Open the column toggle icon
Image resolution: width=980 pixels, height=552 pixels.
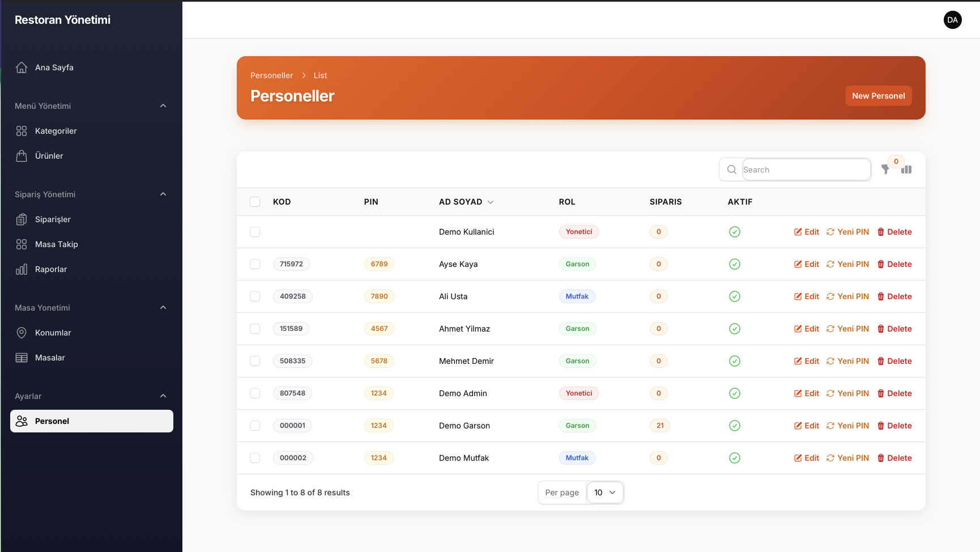(906, 169)
